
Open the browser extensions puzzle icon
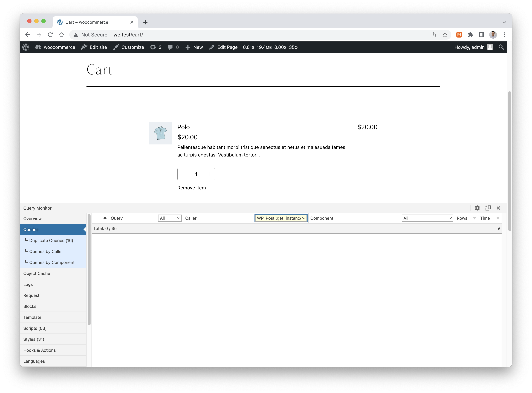pos(471,35)
